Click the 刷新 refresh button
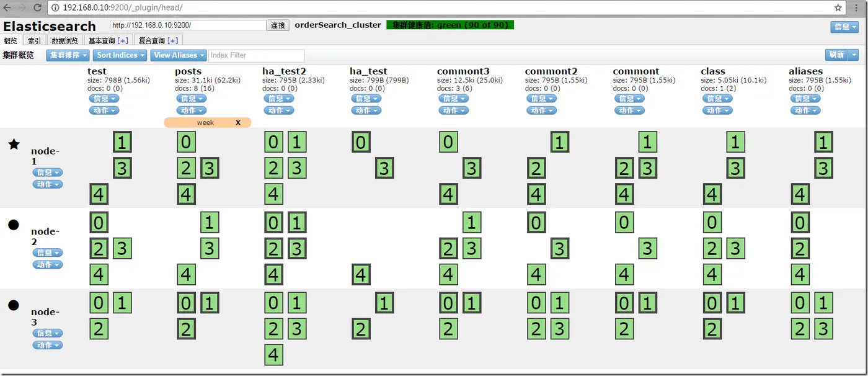 click(x=836, y=55)
